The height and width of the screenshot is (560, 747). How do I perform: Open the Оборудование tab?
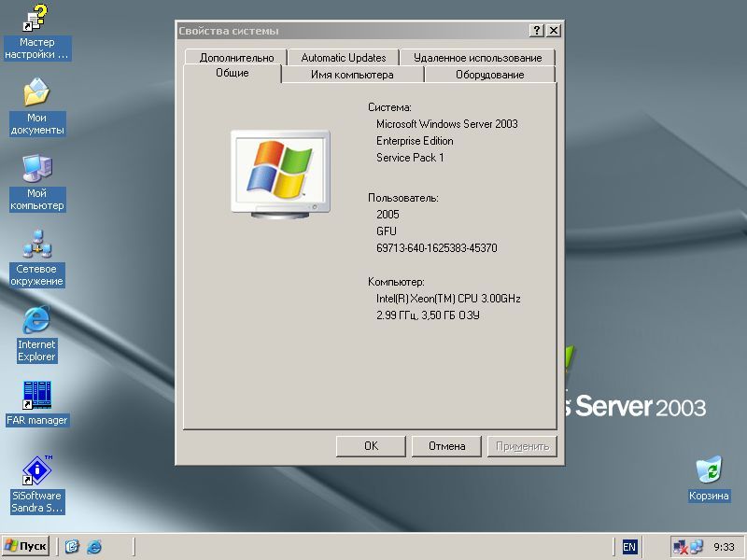(489, 75)
